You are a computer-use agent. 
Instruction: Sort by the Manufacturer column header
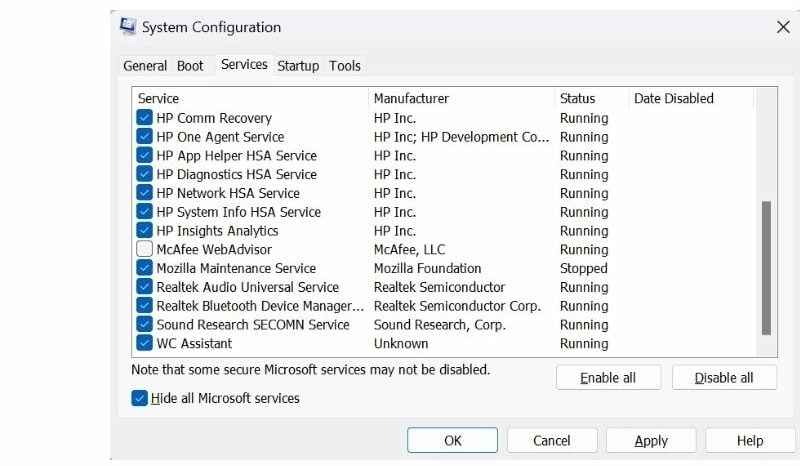click(461, 98)
